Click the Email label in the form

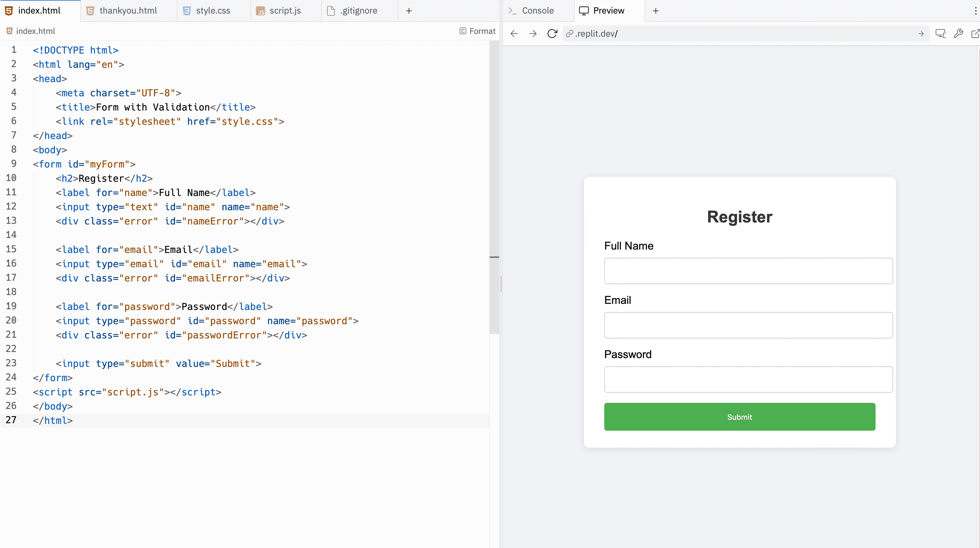618,300
